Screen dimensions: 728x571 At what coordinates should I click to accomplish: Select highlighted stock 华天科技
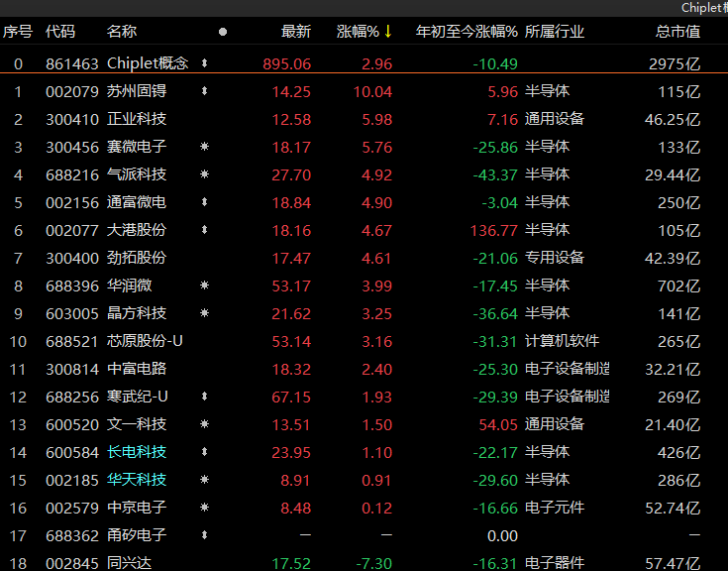coord(137,480)
